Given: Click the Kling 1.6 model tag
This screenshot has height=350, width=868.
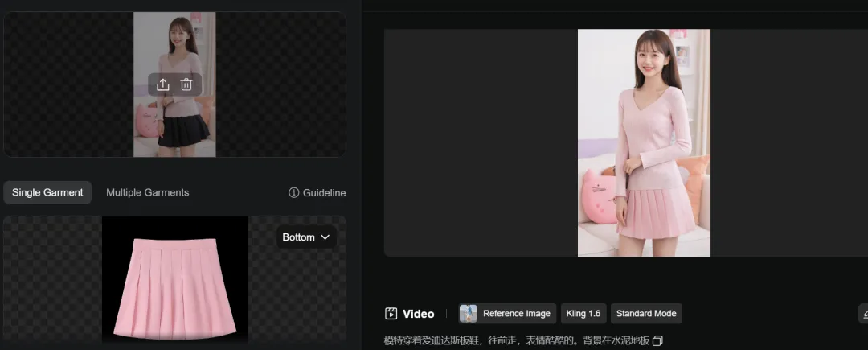Looking at the screenshot, I should (x=583, y=314).
